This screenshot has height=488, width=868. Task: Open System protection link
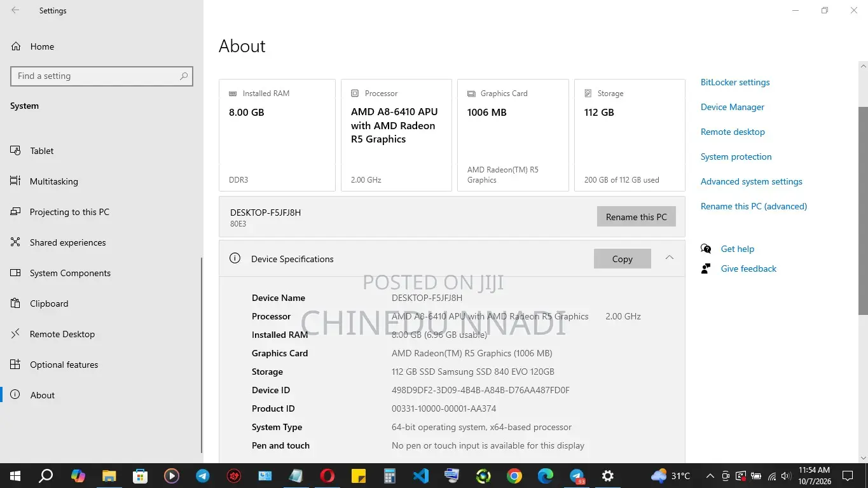(736, 157)
